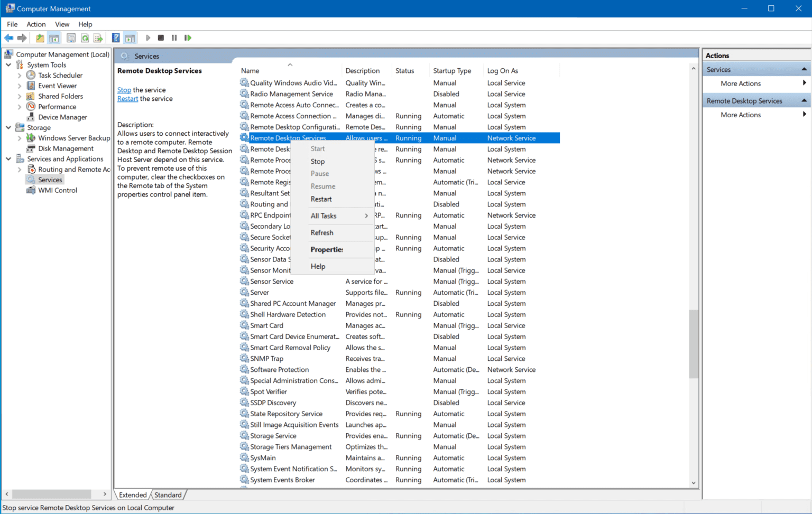Open the Export List toolbar icon
Screen dimensions: 812x514
[x=98, y=38]
